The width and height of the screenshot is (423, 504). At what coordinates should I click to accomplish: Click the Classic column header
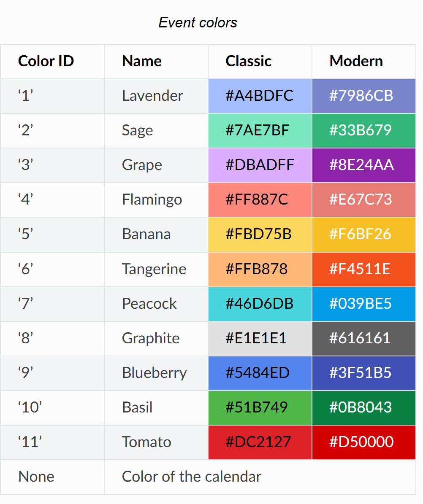pos(248,61)
